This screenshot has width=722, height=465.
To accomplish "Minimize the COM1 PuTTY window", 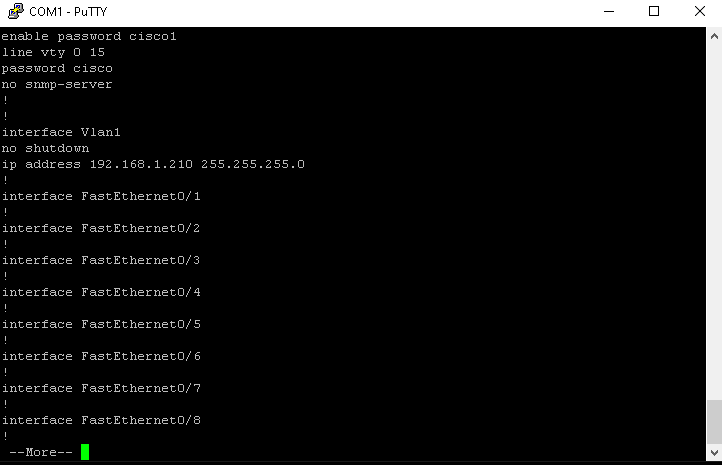I will coord(609,12).
